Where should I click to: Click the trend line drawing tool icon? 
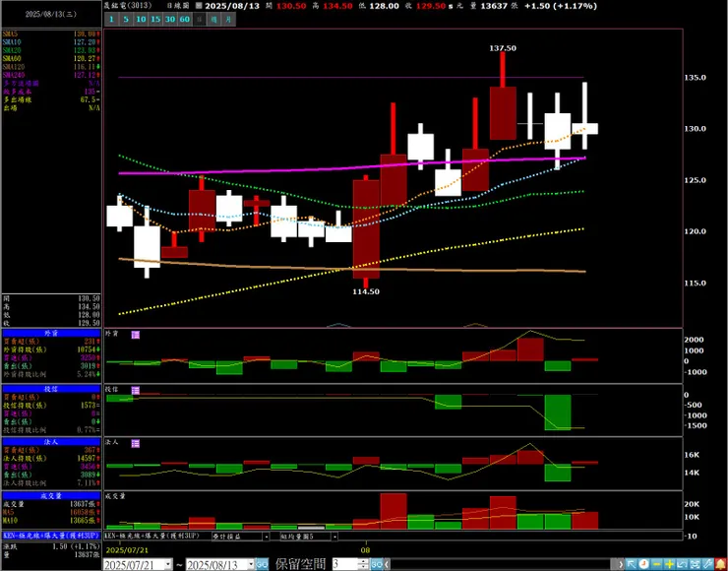[x=682, y=564]
